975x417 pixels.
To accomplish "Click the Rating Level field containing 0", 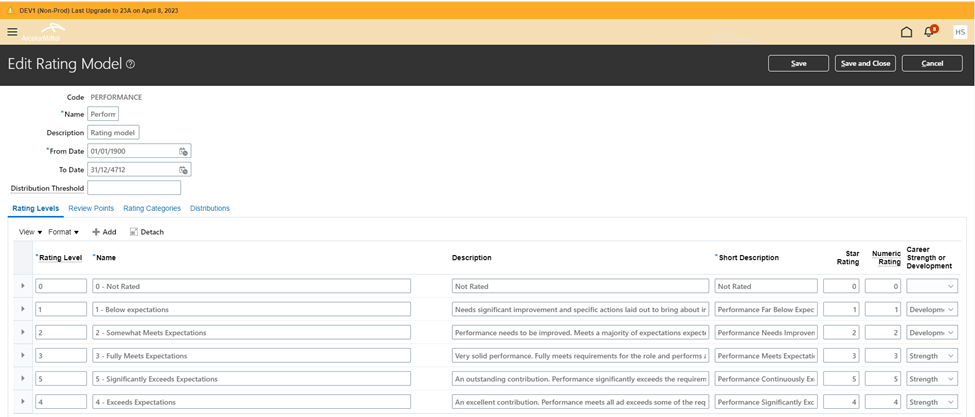I will point(61,286).
